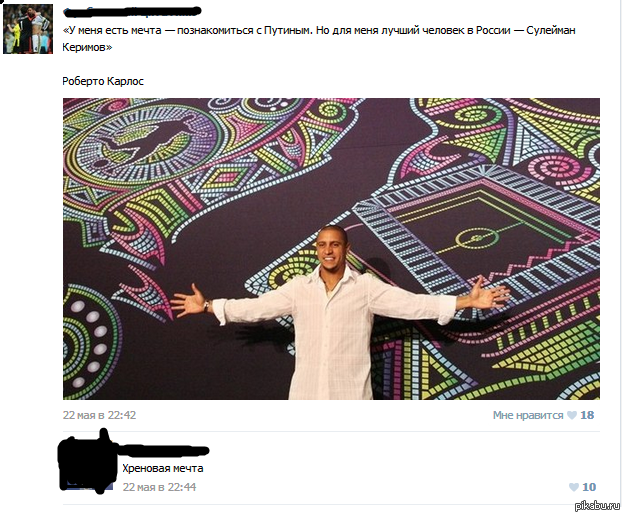This screenshot has width=625, height=517.
Task: Click the comment like count 10
Action: click(589, 487)
